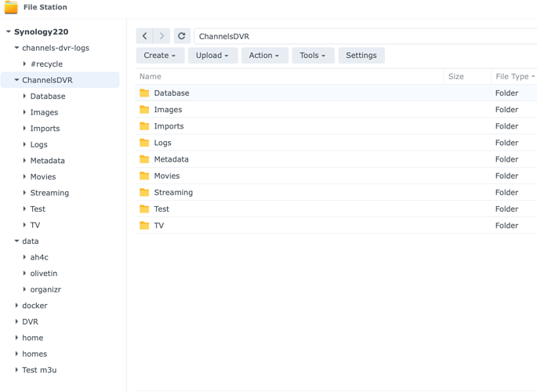Select home in the folder tree
The image size is (537, 392).
[33, 338]
